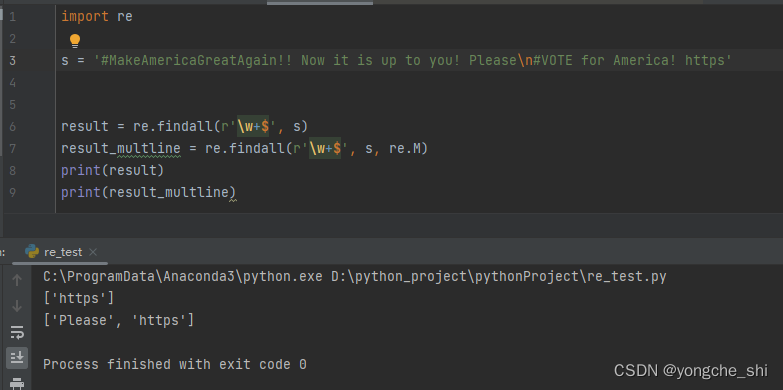Viewport: 783px width, 390px height.
Task: Click the print icon in run toolbar
Action: click(x=17, y=384)
